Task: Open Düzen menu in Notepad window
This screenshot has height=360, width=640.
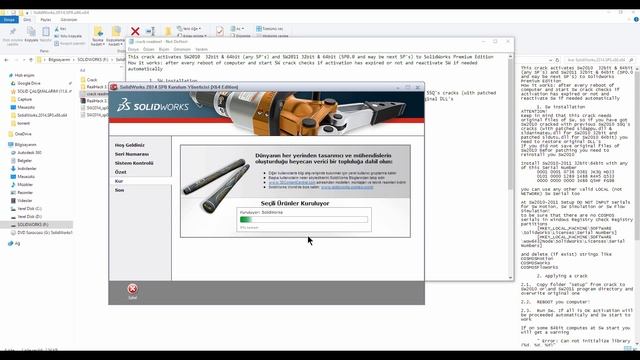Action: click(x=149, y=49)
